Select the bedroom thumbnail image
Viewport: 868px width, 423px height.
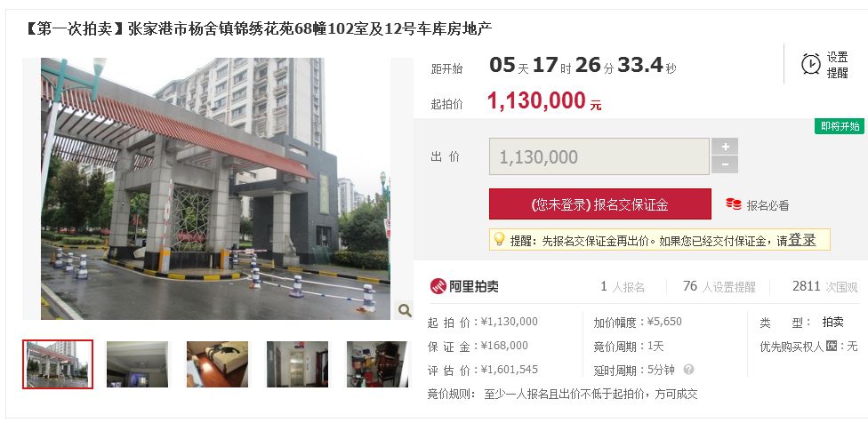tap(217, 364)
